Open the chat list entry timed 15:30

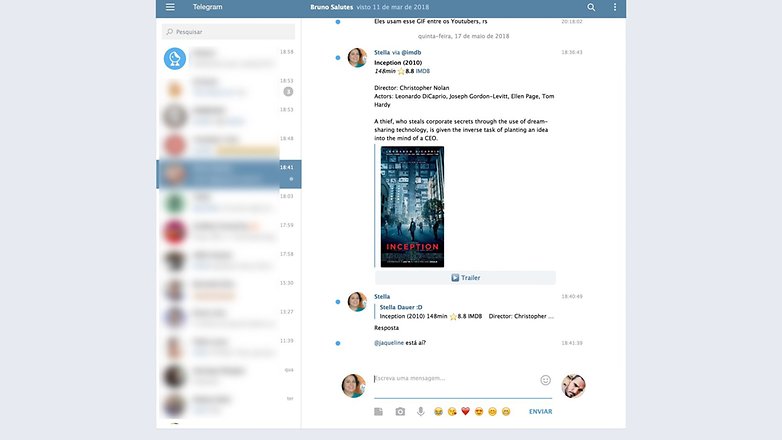(228, 290)
